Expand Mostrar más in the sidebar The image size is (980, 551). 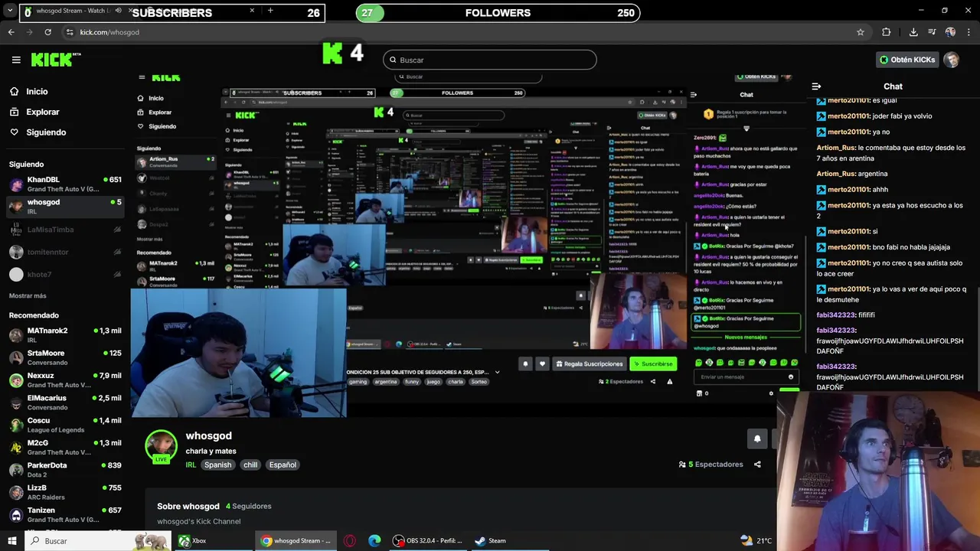(x=28, y=295)
